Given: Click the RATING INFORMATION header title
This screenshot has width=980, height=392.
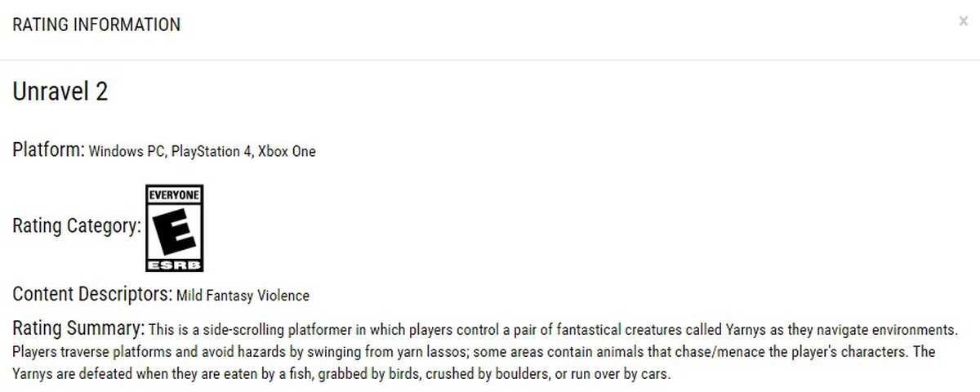Looking at the screenshot, I should point(96,24).
